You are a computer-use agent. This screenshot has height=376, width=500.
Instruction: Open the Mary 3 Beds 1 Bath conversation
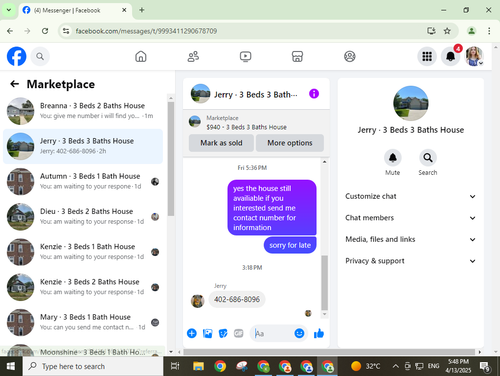pyautogui.click(x=83, y=322)
